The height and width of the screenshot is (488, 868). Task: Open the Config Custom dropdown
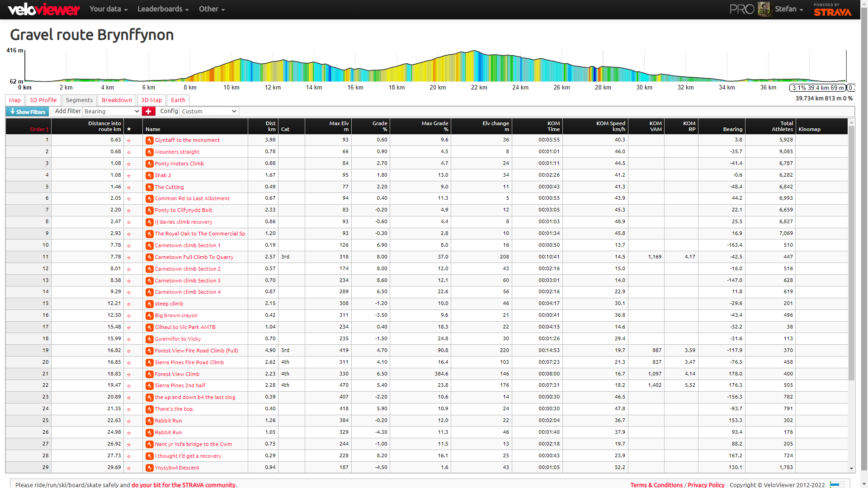click(x=209, y=111)
